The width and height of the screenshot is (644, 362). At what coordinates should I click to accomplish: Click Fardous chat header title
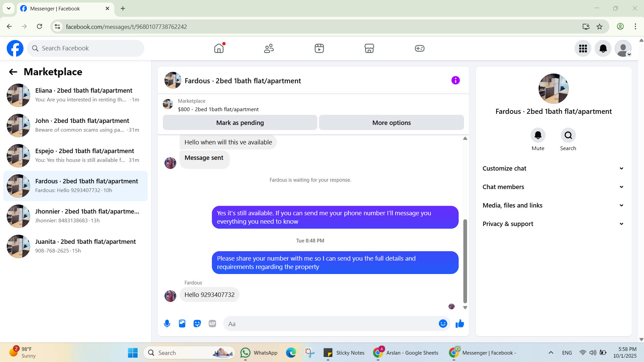point(243,81)
